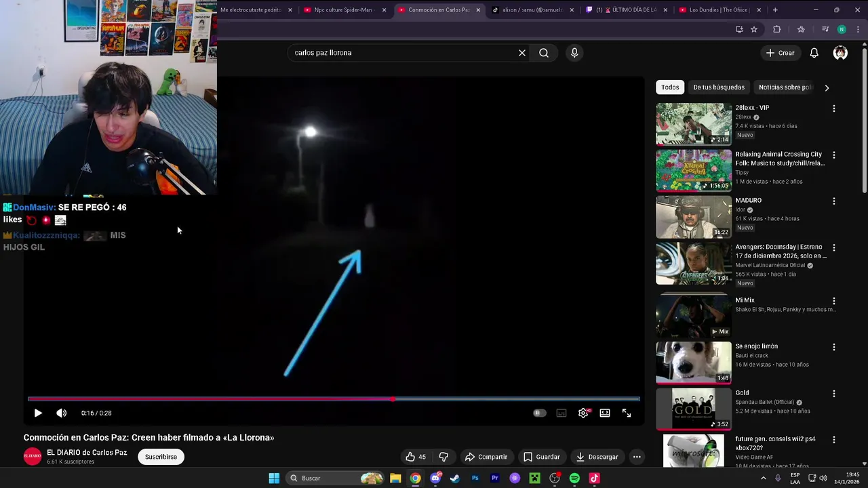Seek on the red video progress bar
Image resolution: width=868 pixels, height=488 pixels.
(334, 399)
